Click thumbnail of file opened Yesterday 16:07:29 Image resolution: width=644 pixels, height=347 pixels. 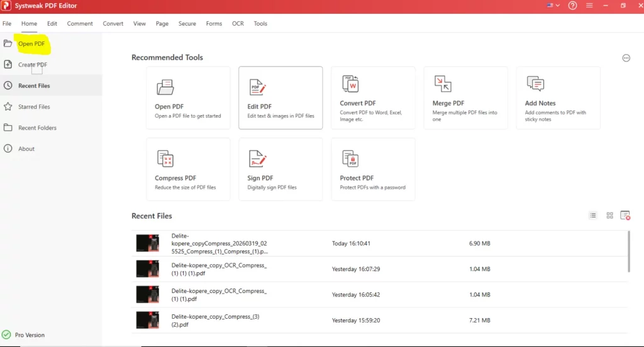147,268
